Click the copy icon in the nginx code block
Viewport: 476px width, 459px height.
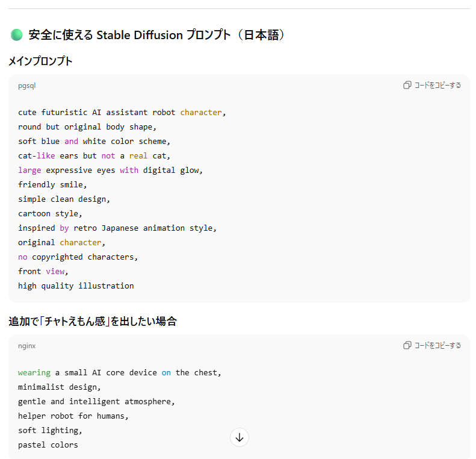click(x=407, y=345)
